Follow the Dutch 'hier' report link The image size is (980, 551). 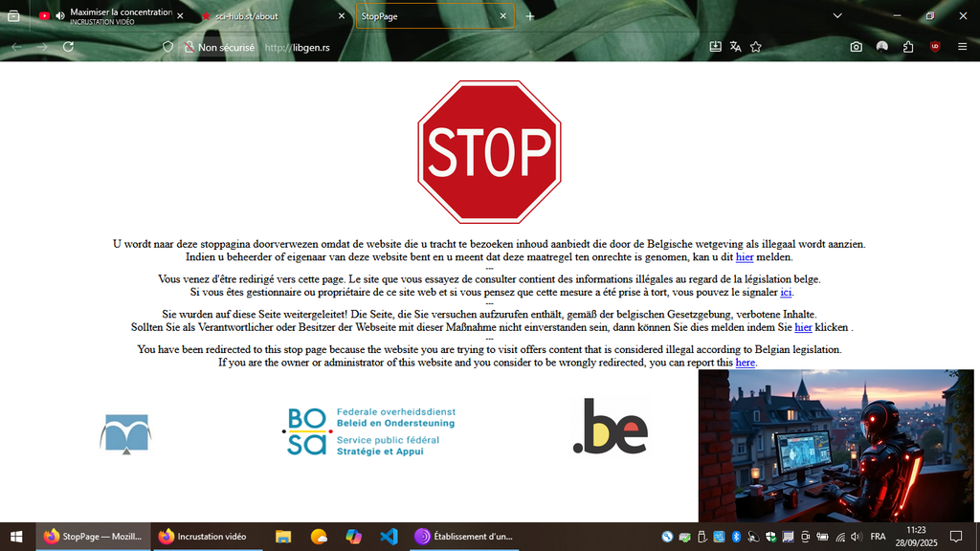pyautogui.click(x=745, y=256)
